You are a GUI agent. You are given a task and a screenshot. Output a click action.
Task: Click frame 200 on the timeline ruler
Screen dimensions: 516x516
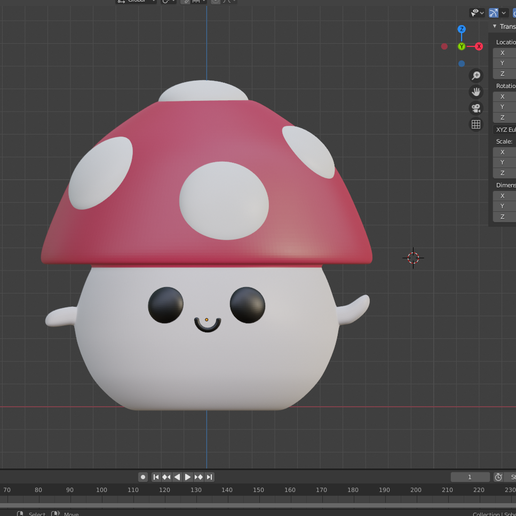[x=416, y=490]
